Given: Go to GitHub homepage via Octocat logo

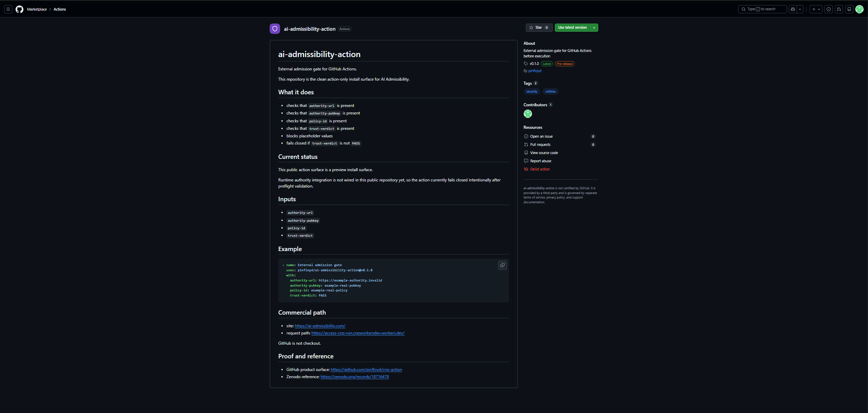Looking at the screenshot, I should pyautogui.click(x=19, y=9).
